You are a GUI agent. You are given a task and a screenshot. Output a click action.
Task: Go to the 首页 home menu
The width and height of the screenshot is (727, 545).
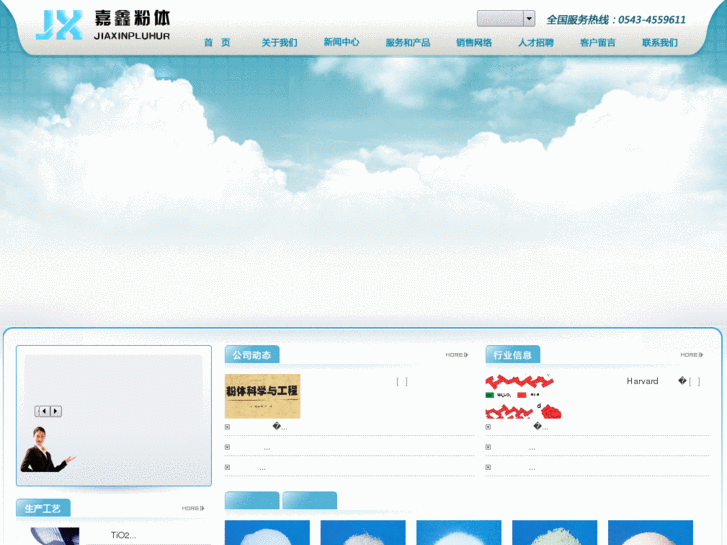pos(217,43)
